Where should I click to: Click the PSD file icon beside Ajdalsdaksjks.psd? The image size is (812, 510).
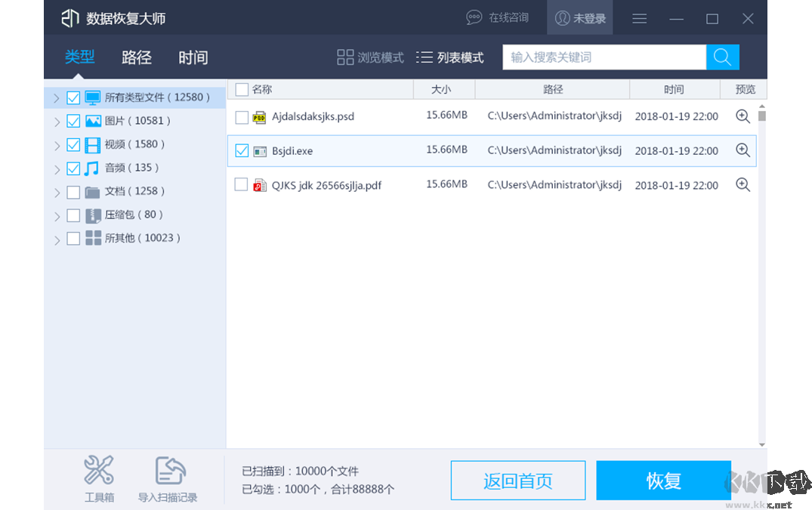tap(257, 116)
